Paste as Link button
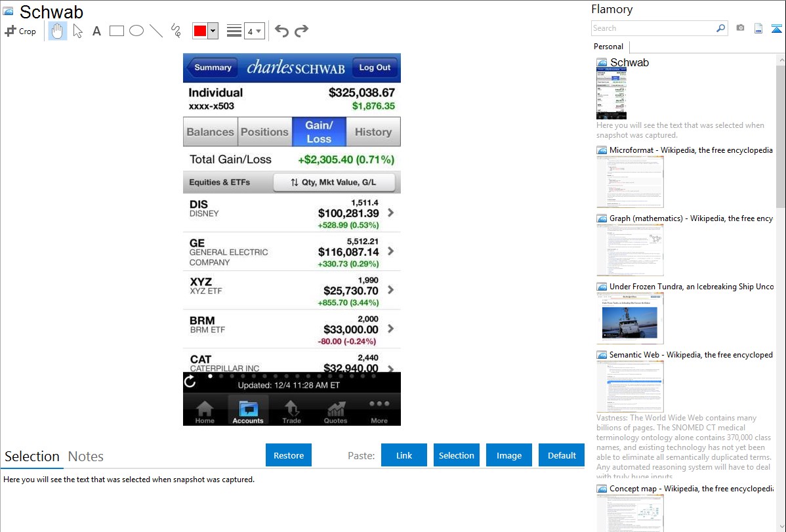Screen dimensions: 786x532 [x=404, y=455]
